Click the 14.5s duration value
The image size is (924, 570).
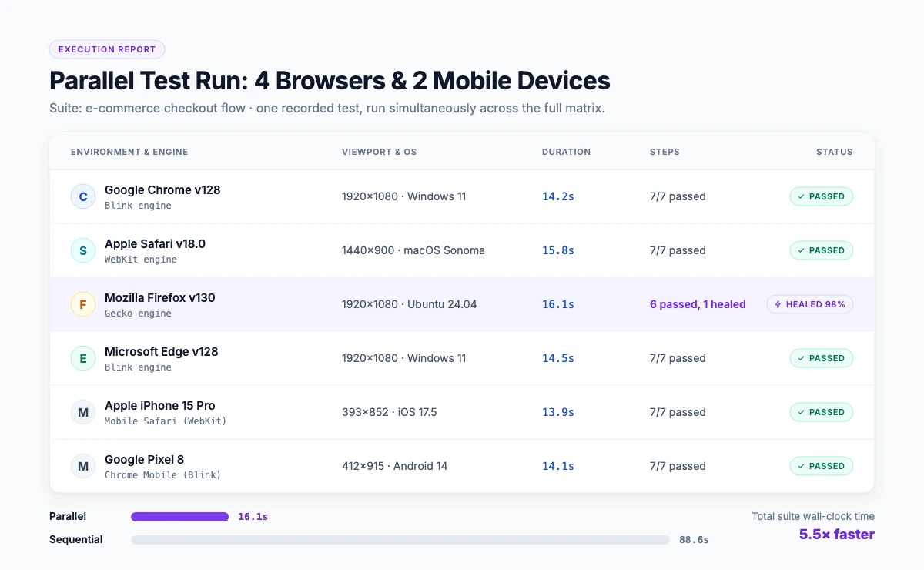point(558,358)
